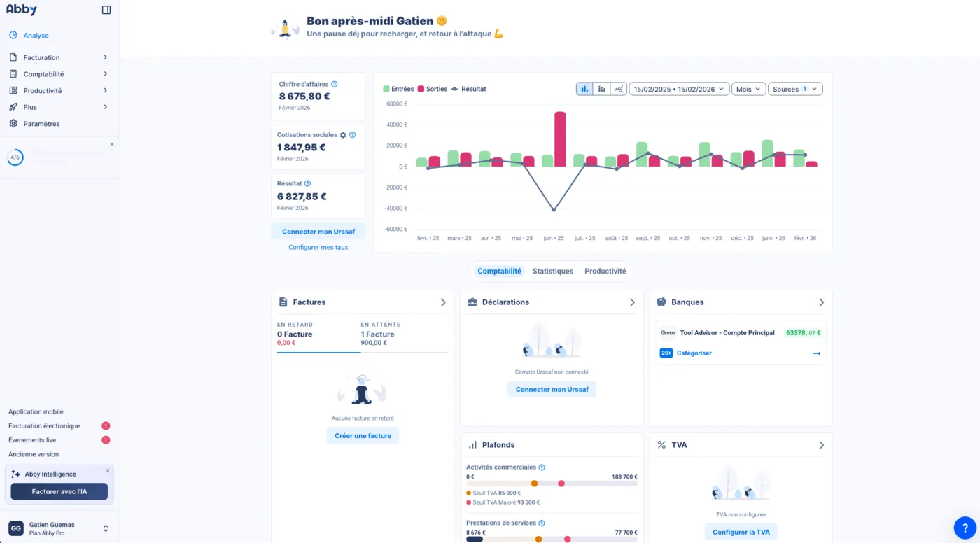Dismiss the progress banner with the X

(111, 144)
